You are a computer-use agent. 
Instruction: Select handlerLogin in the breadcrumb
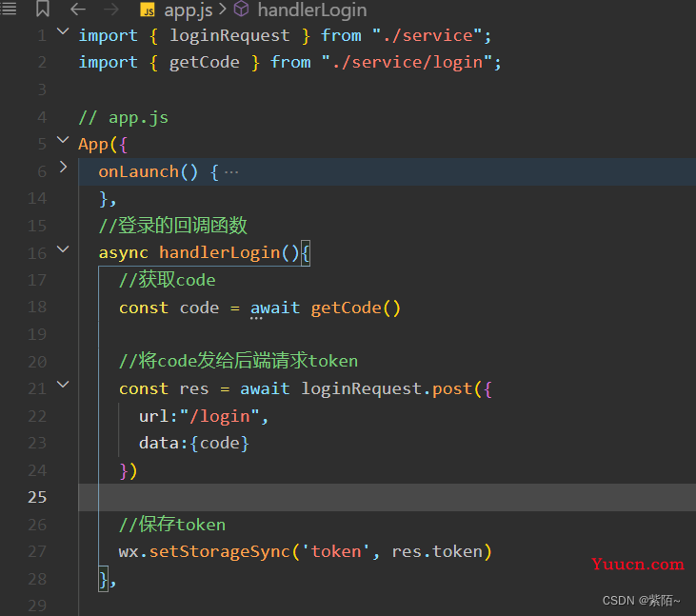coord(312,10)
